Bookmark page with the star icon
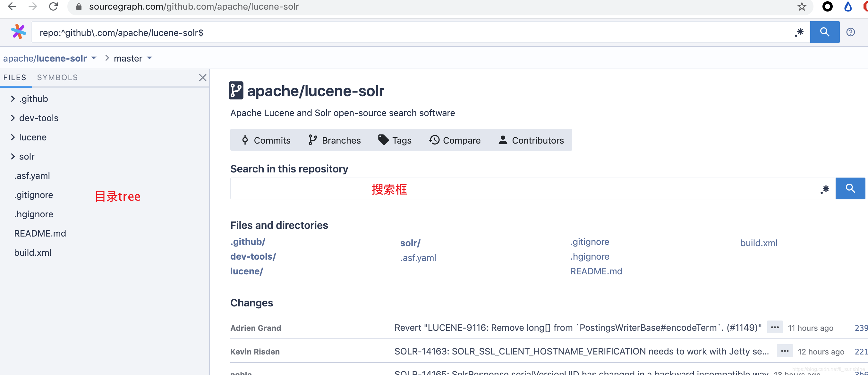 tap(802, 6)
